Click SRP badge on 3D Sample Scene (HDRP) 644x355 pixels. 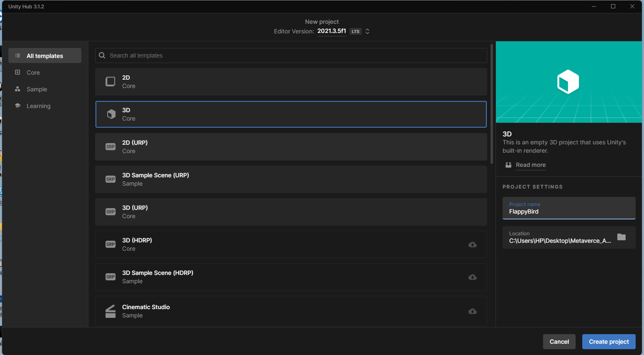[x=111, y=277]
